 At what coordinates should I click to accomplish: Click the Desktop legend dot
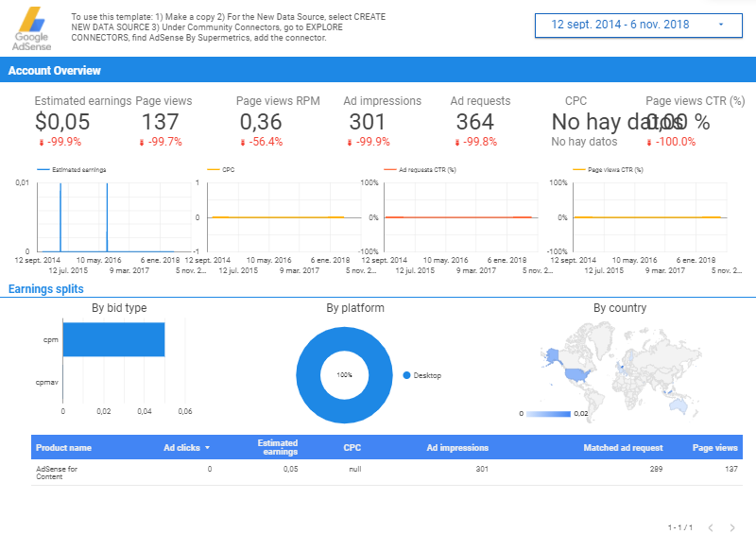[406, 375]
